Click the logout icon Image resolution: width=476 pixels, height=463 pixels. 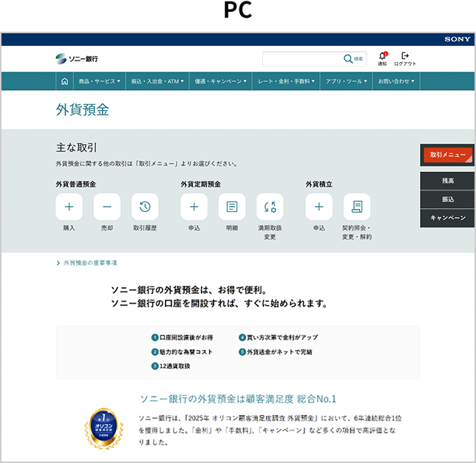click(x=405, y=56)
